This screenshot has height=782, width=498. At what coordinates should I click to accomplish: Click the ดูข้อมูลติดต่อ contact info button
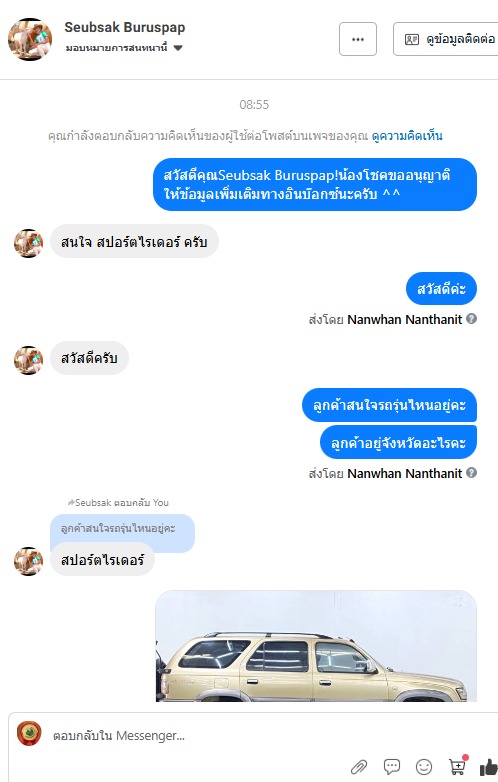[x=446, y=39]
